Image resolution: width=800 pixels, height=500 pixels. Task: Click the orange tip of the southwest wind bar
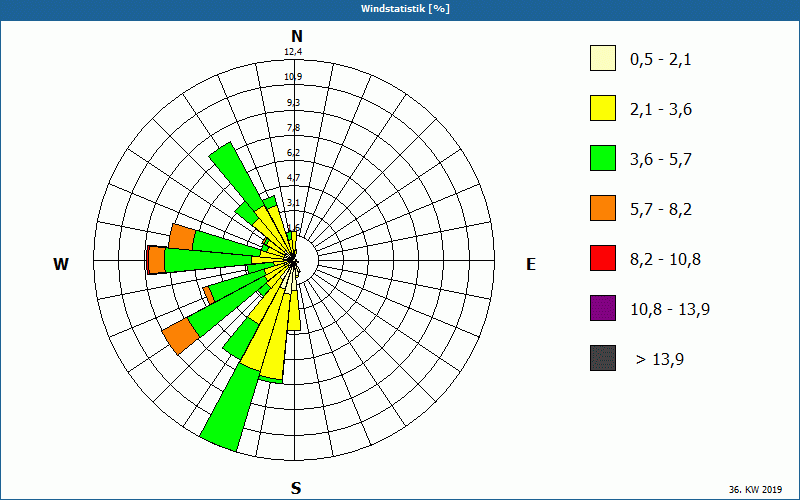tap(181, 336)
